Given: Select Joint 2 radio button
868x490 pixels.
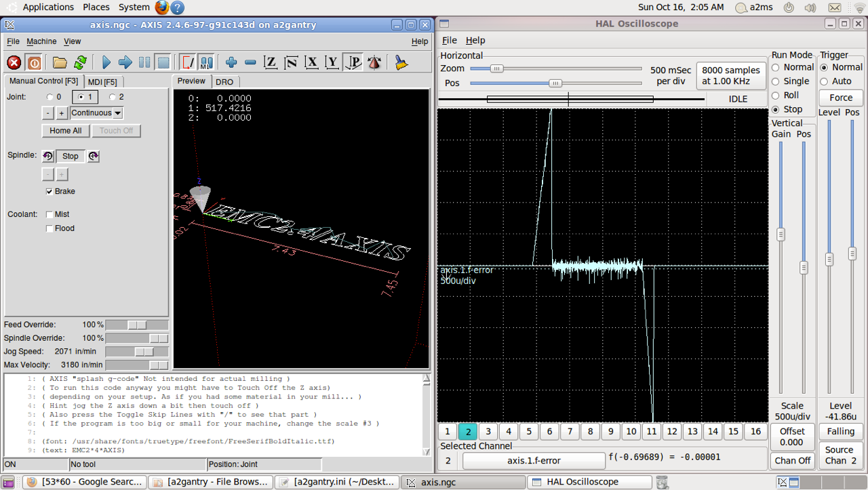Looking at the screenshot, I should 113,97.
